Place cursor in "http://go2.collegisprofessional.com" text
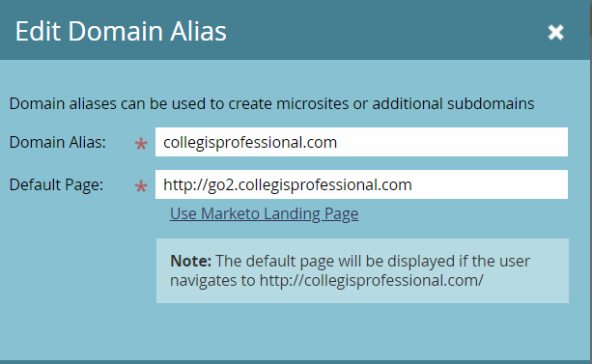 (288, 185)
